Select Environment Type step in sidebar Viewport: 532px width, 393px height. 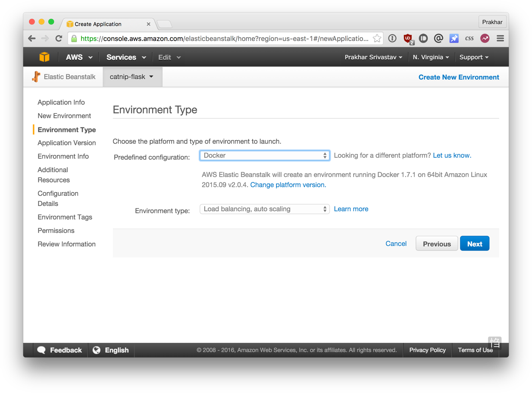coord(67,129)
